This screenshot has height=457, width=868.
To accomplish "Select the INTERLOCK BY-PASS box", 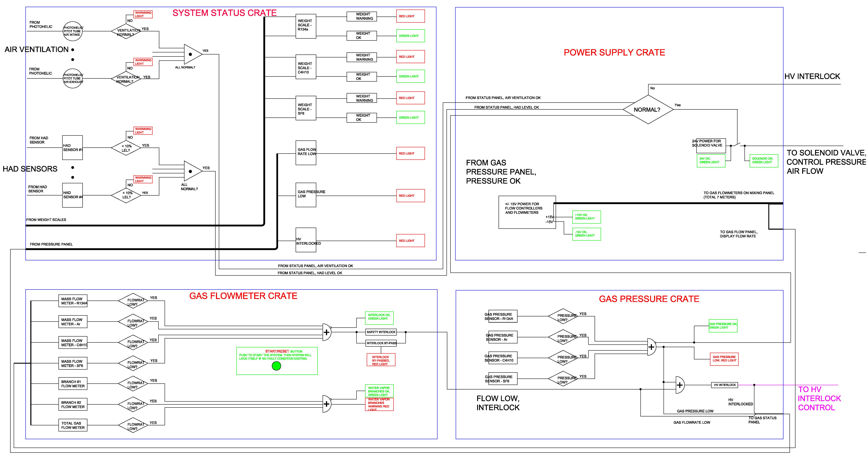I will (x=381, y=343).
